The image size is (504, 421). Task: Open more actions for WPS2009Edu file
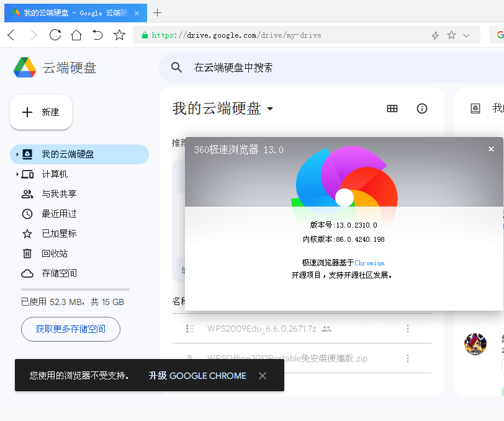coord(408,329)
